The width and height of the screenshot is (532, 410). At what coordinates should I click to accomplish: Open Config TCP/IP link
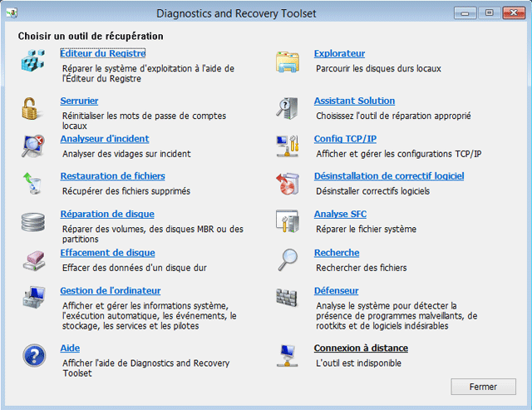(345, 139)
